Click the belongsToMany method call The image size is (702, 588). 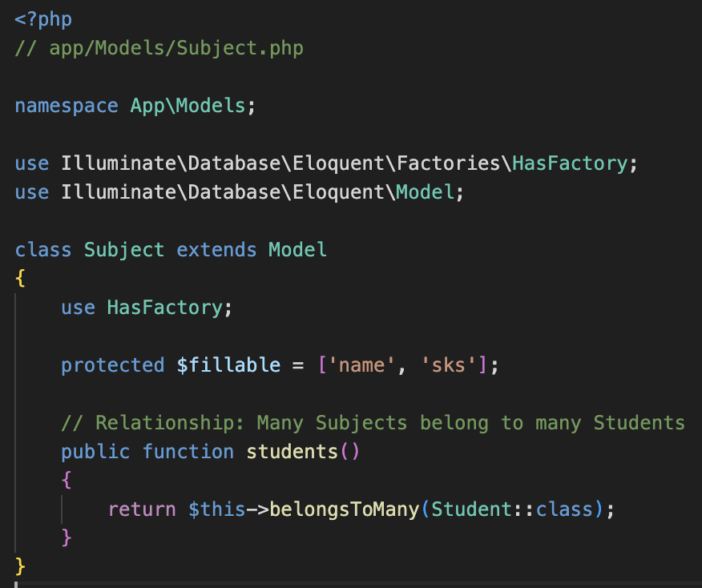pyautogui.click(x=345, y=509)
